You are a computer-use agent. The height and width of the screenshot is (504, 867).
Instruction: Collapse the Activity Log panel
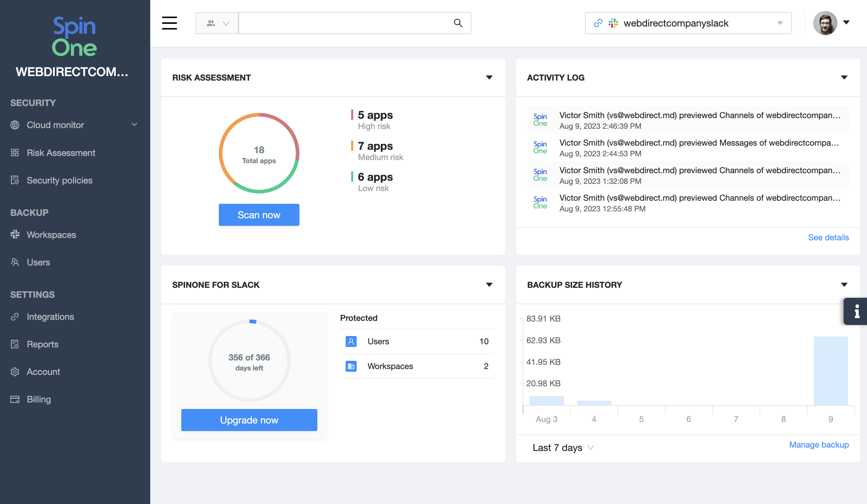pos(844,77)
